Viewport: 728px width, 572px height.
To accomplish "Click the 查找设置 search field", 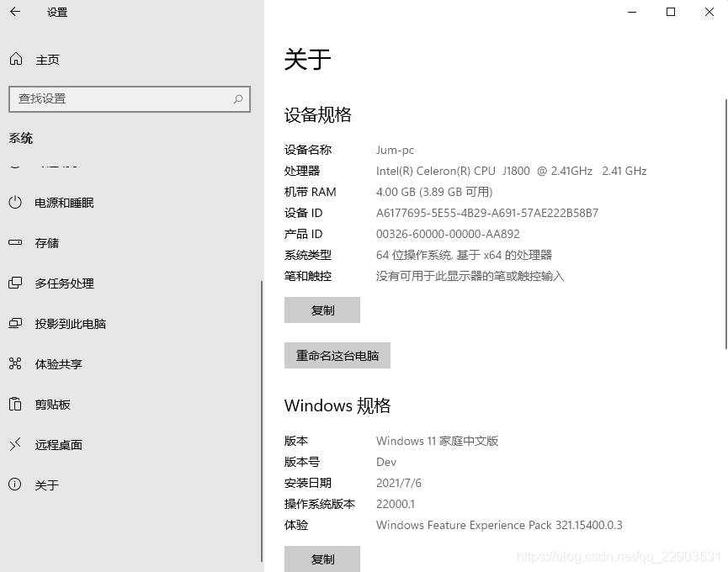I will [x=130, y=98].
